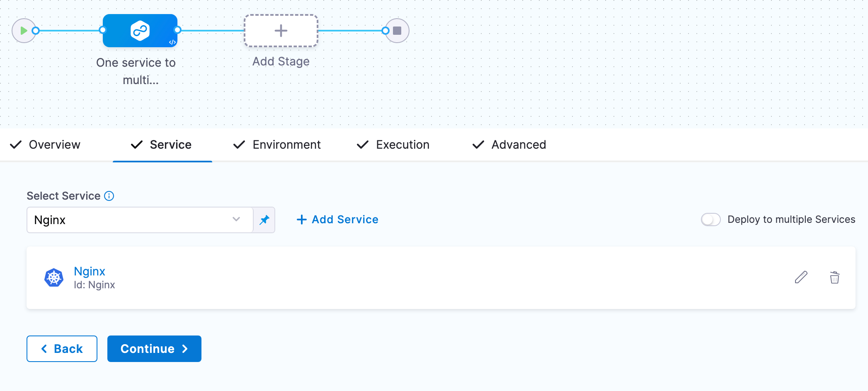Delete the Nginx service with trash icon
Image resolution: width=868 pixels, height=391 pixels.
tap(834, 277)
